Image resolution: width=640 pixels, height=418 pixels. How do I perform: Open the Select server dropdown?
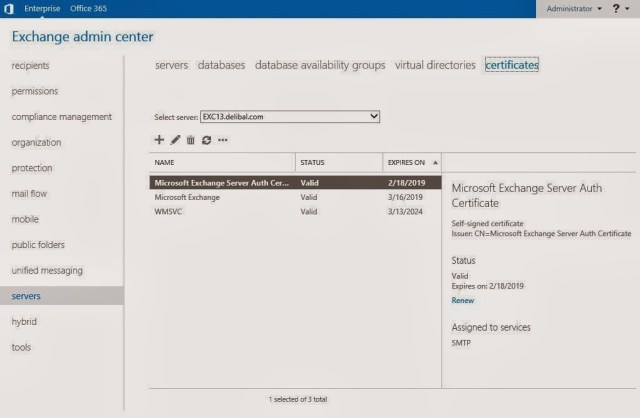[290, 117]
